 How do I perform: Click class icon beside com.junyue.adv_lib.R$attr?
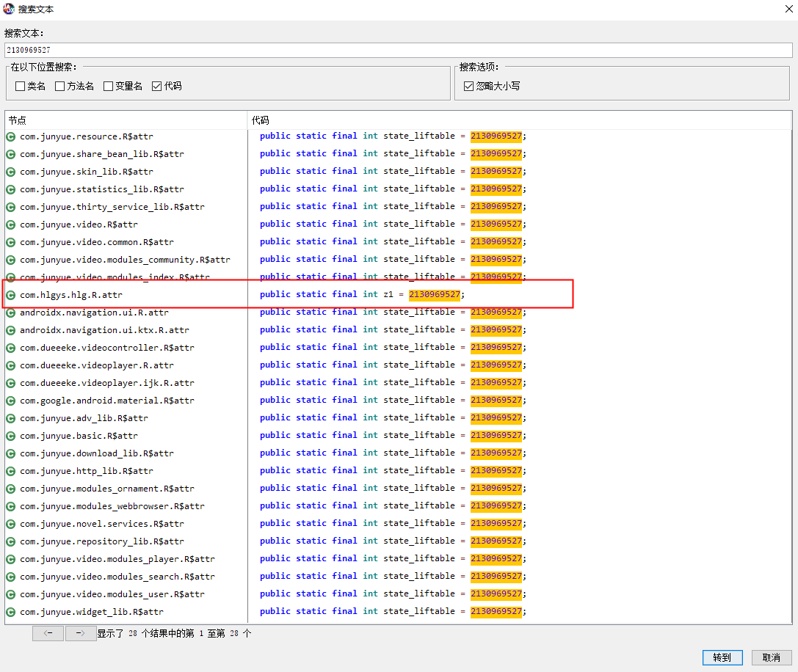click(11, 418)
